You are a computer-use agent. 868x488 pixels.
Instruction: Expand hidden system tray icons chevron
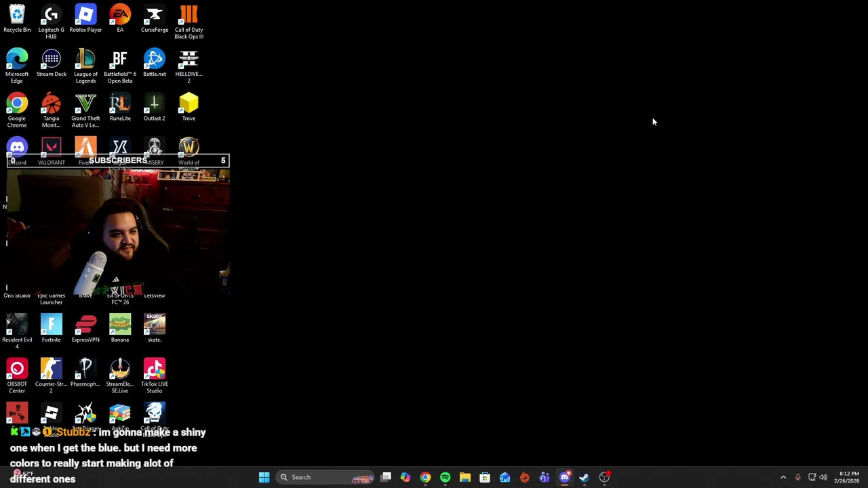(783, 477)
